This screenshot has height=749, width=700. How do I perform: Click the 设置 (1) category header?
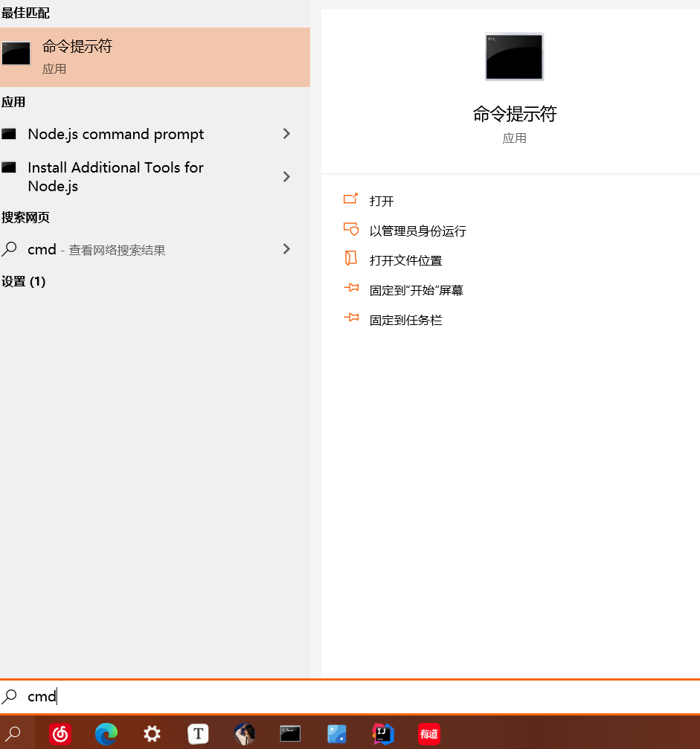tap(23, 281)
